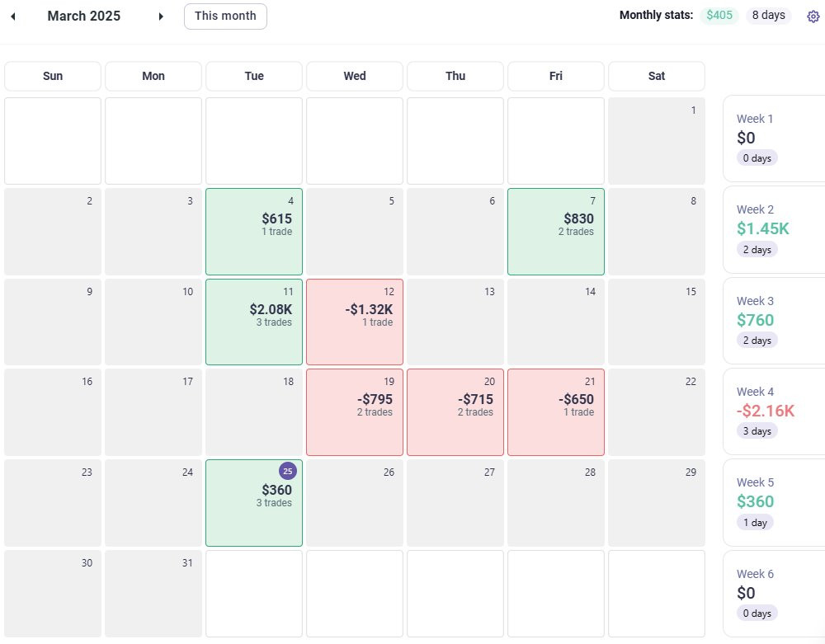
Task: Select the highlighted day 25 badge
Action: [x=287, y=471]
